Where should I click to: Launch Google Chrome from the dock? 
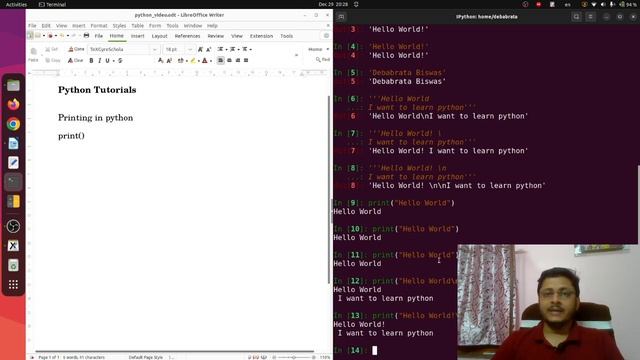[13, 124]
